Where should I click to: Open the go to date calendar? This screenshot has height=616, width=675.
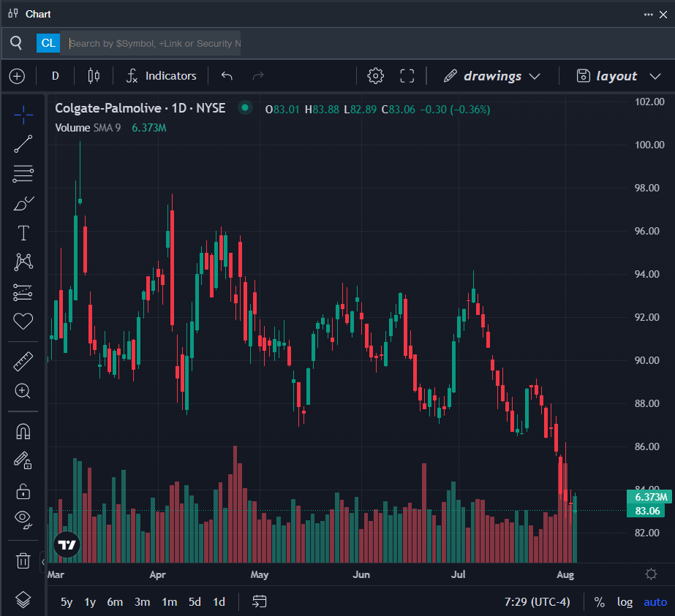click(259, 601)
